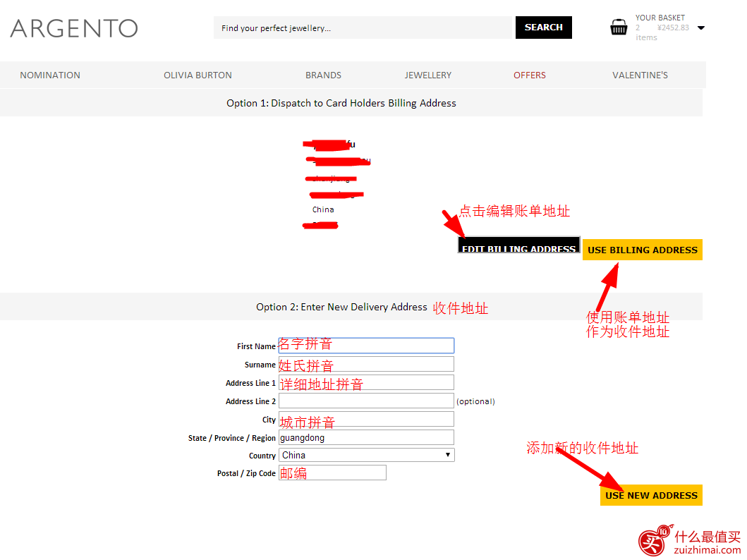Viewport: 747px width, 560px height.
Task: Focus the Postal / Zip Code field
Action: (x=332, y=473)
